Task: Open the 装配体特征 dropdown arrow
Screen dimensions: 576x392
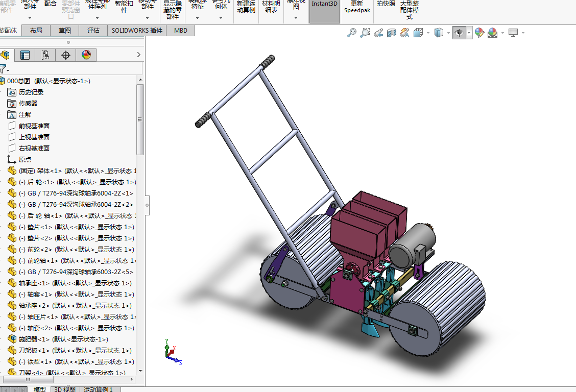Action: 197,18
